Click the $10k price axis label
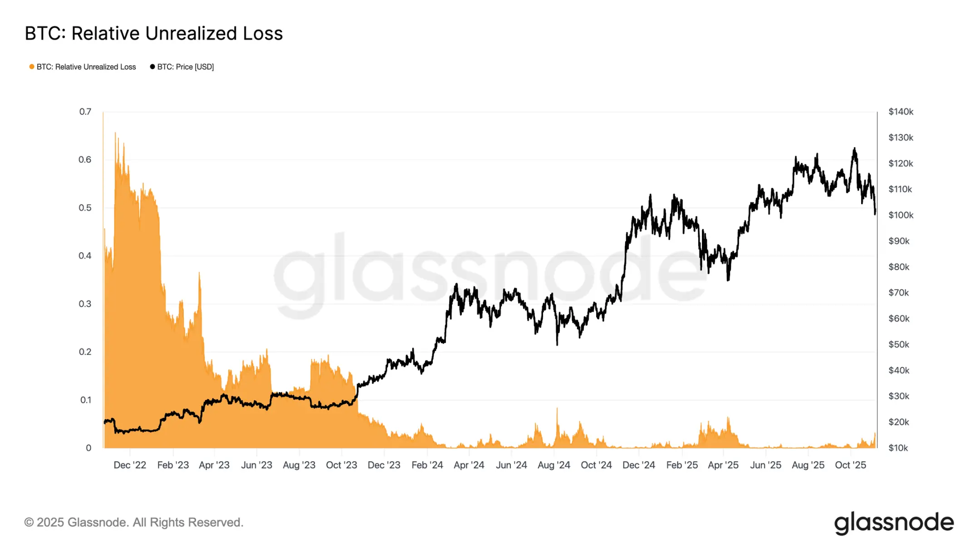The image size is (980, 551). click(898, 448)
